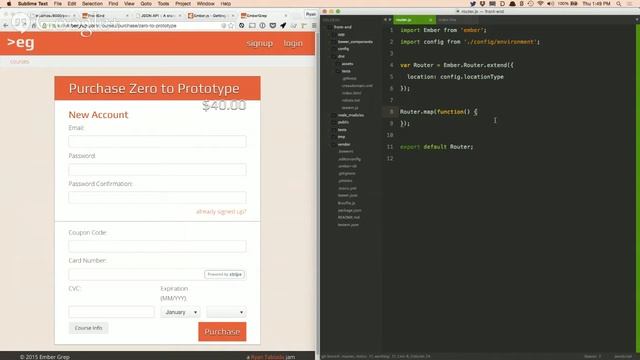Open the Edit menu

(x=72, y=4)
